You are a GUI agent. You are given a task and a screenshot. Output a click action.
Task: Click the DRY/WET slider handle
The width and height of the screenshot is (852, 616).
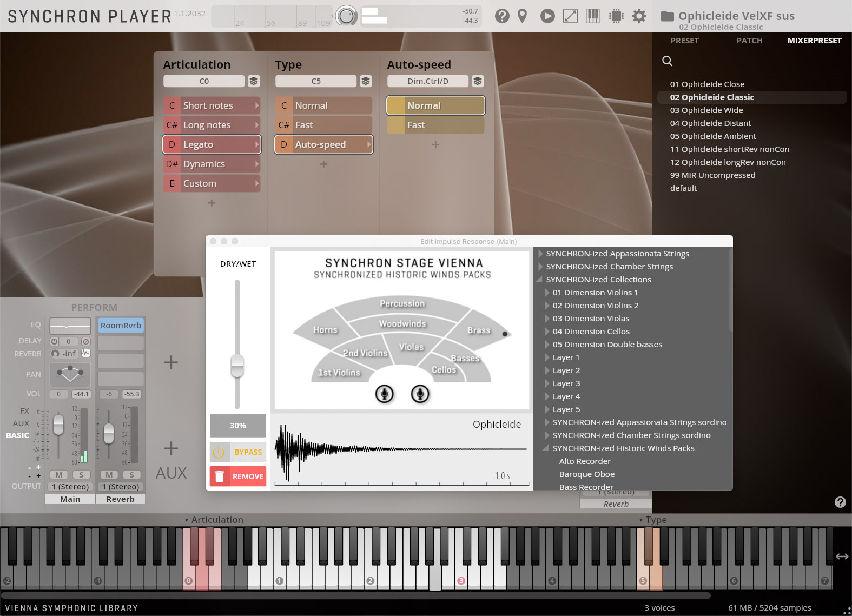point(237,366)
